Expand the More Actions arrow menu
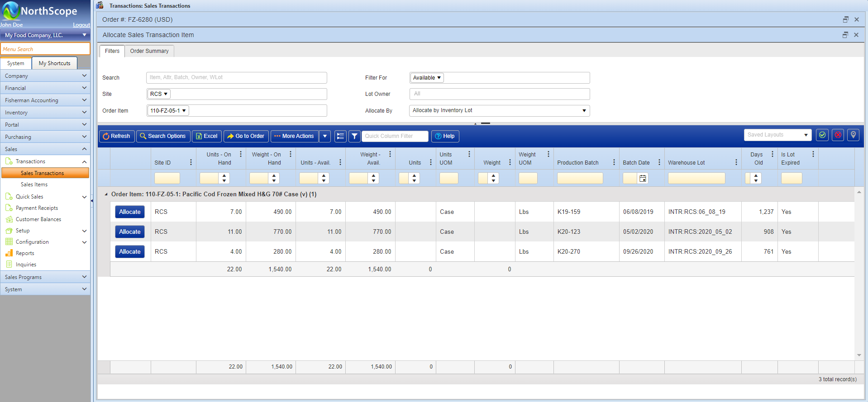868x402 pixels. 325,136
